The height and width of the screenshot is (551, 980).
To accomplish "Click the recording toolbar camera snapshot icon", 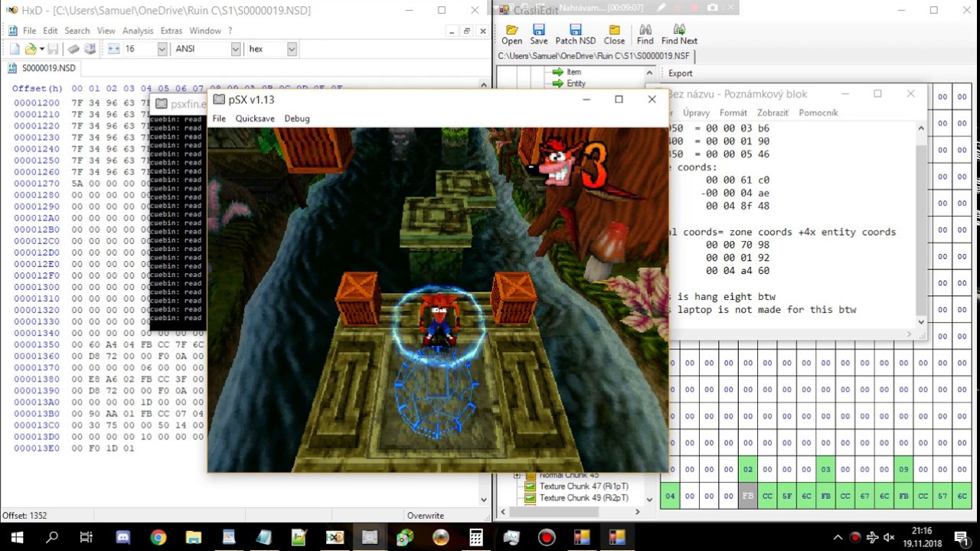I will coord(713,8).
